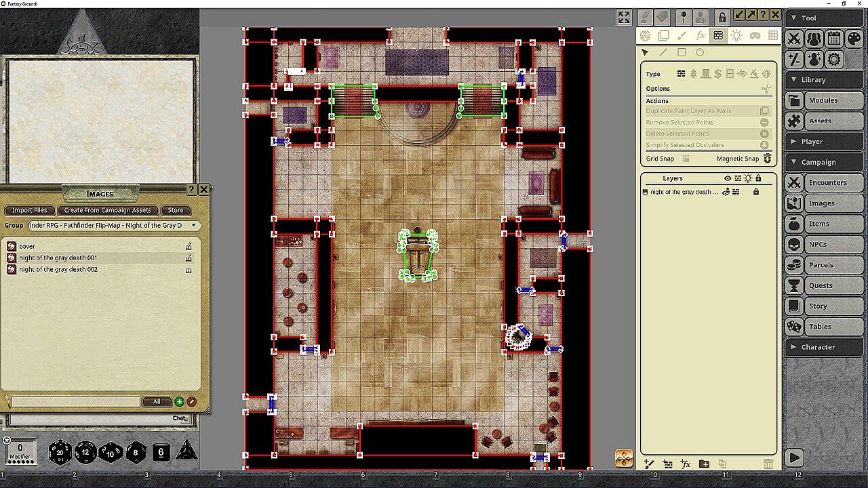Click the expand window arrow icon
Screen dimensions: 868x488
pos(751,15)
